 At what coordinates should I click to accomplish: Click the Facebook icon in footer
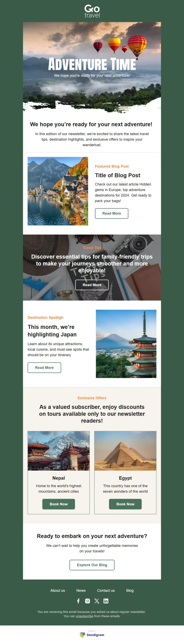[78, 601]
